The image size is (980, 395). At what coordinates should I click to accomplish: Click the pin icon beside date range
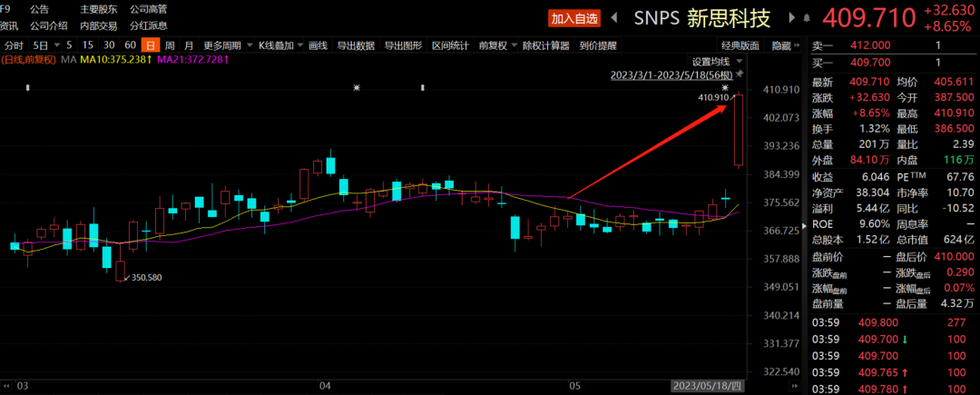coord(740,74)
